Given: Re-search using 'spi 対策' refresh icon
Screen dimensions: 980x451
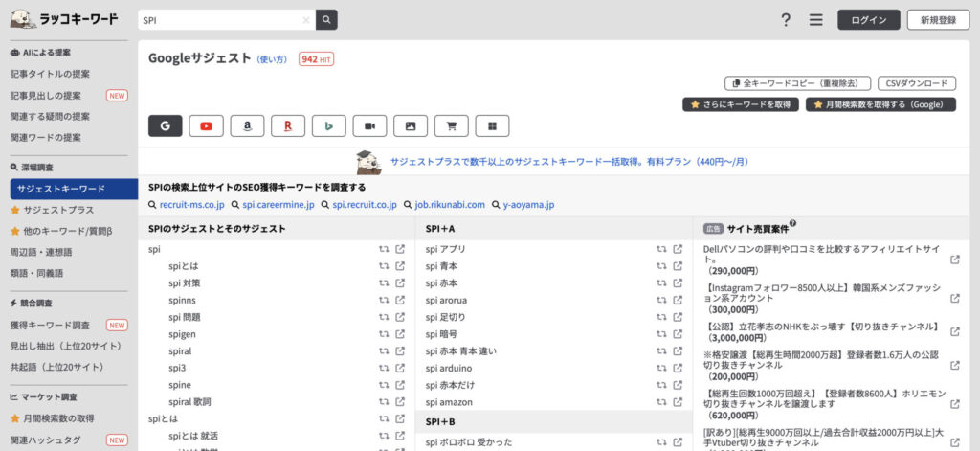Looking at the screenshot, I should 383,283.
